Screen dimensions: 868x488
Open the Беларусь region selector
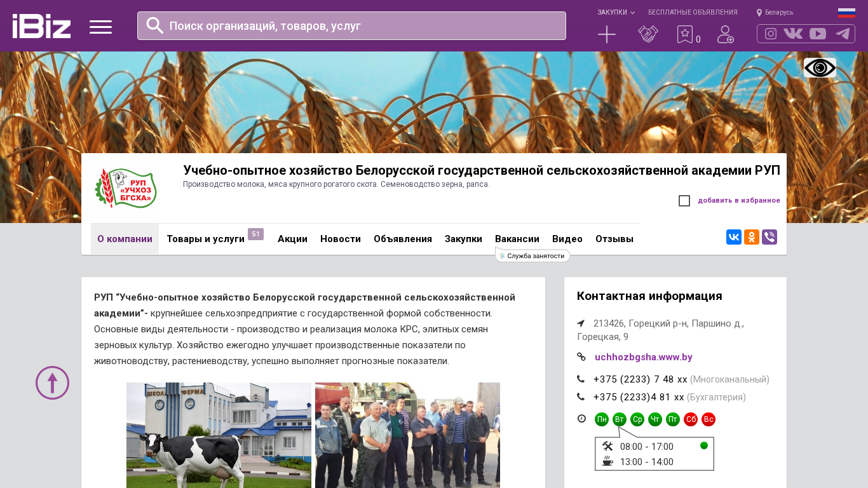775,13
